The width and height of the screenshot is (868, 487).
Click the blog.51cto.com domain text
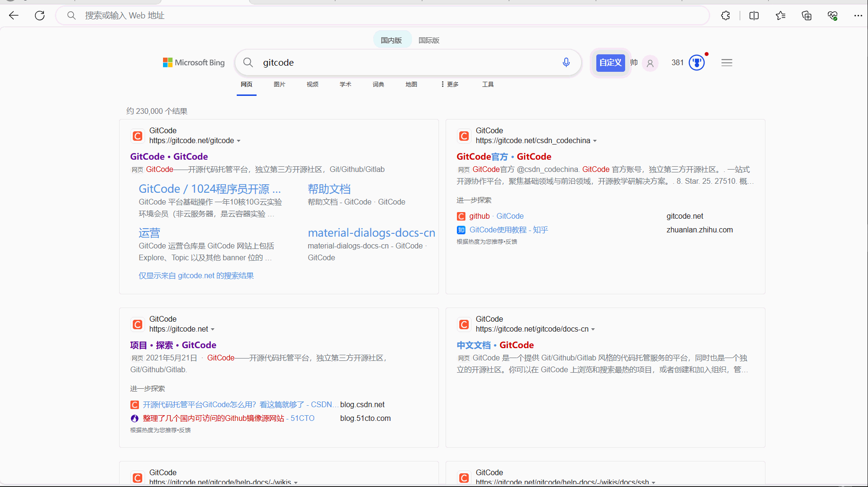click(365, 418)
